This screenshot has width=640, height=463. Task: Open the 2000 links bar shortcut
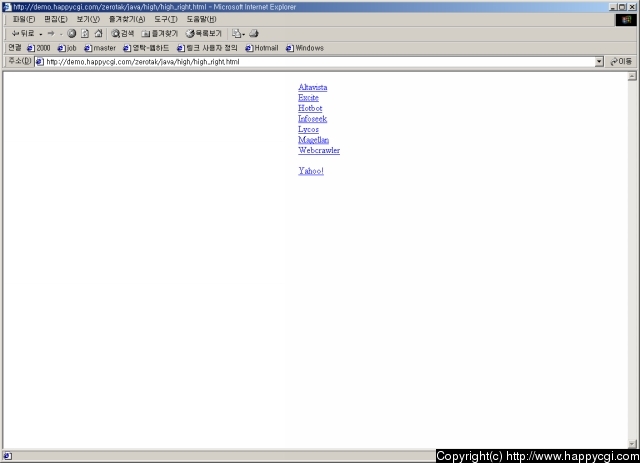coord(39,48)
